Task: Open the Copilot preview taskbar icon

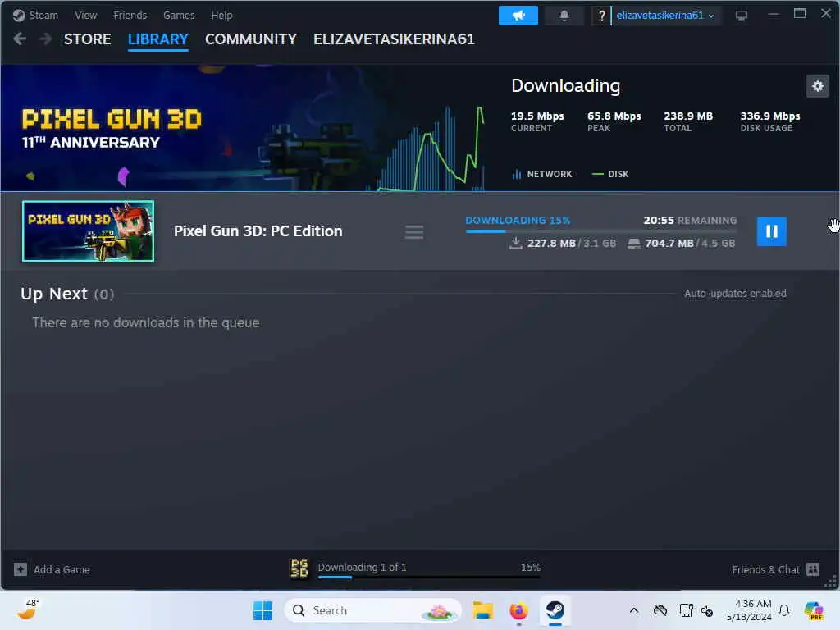Action: pyautogui.click(x=814, y=610)
